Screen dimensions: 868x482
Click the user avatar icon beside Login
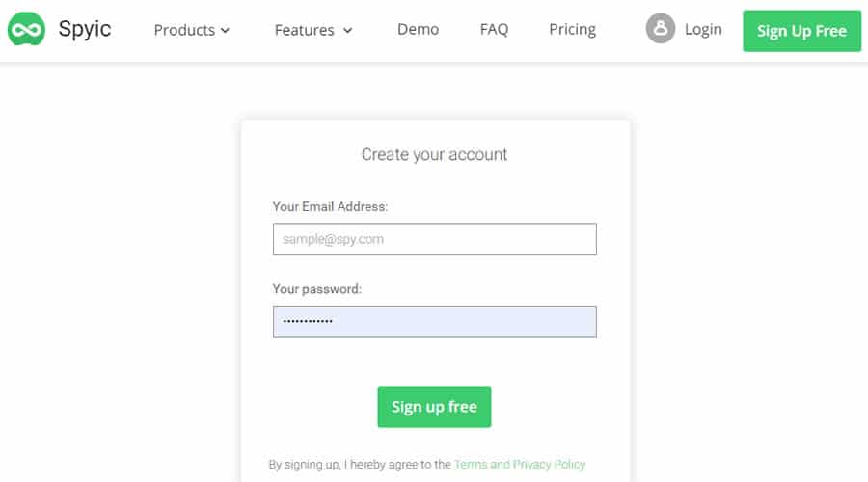pyautogui.click(x=661, y=29)
